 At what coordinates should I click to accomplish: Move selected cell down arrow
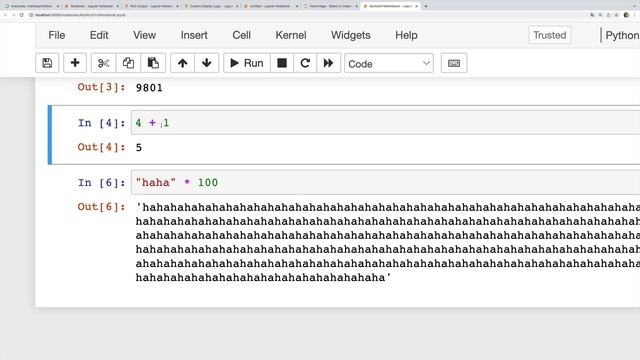[207, 63]
